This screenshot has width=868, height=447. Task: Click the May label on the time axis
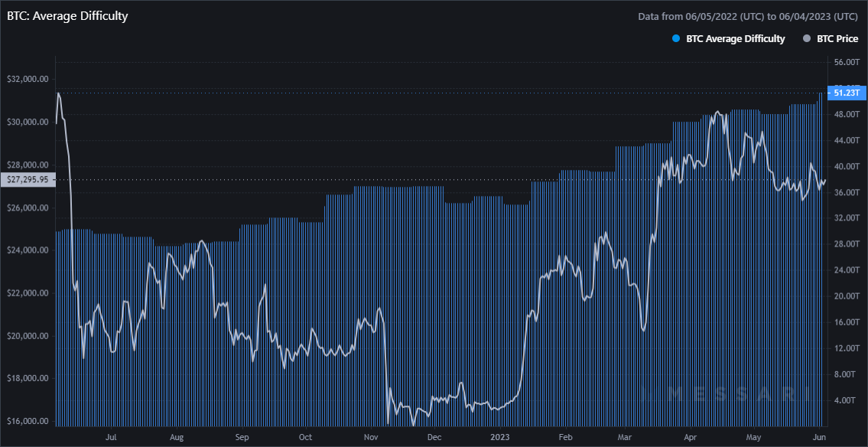point(753,436)
